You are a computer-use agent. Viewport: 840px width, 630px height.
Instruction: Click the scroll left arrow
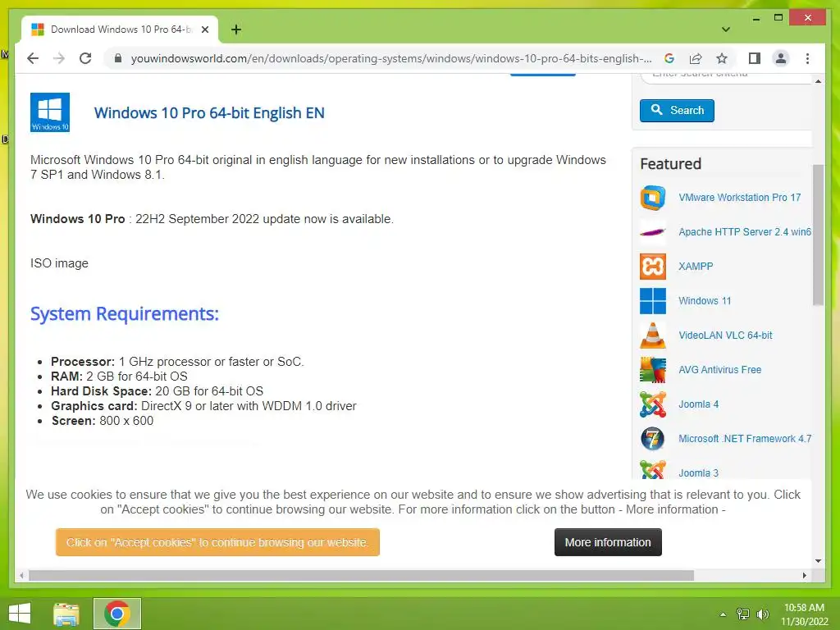coord(21,575)
